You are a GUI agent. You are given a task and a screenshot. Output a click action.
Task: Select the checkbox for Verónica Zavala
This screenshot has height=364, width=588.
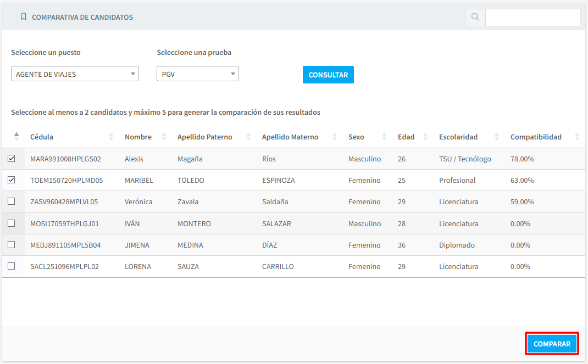tap(11, 201)
